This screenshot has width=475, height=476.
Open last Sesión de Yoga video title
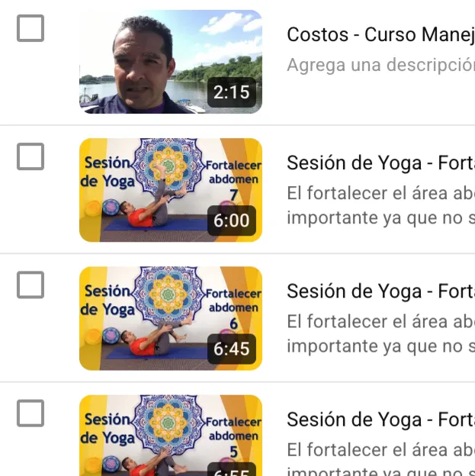[x=381, y=420]
